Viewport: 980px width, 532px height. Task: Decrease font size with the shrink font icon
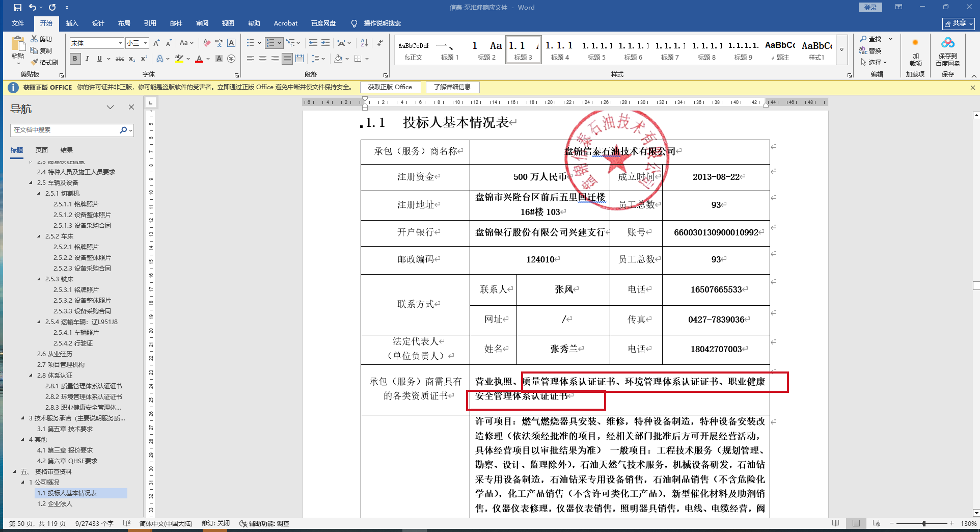coord(169,43)
